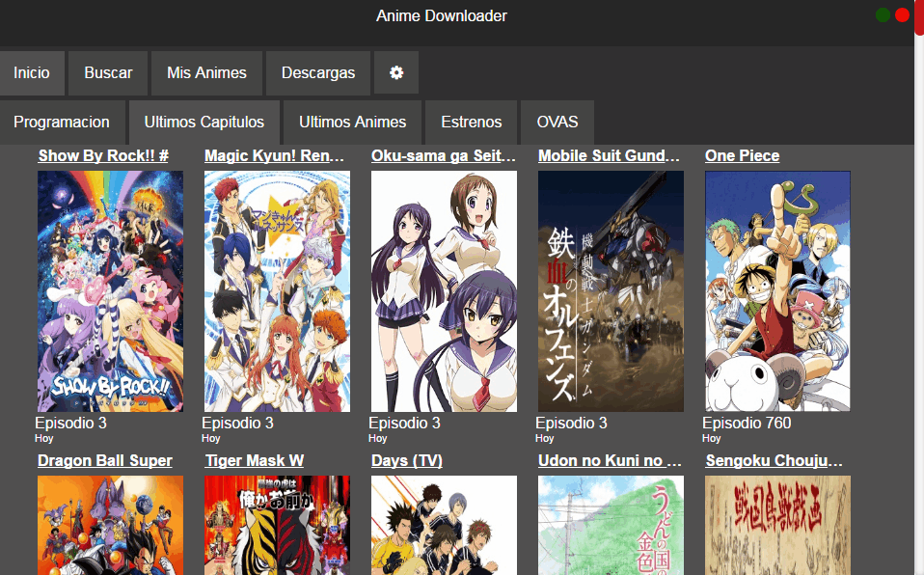Select the Programacion sub-tab
This screenshot has height=575, width=924.
click(x=62, y=123)
